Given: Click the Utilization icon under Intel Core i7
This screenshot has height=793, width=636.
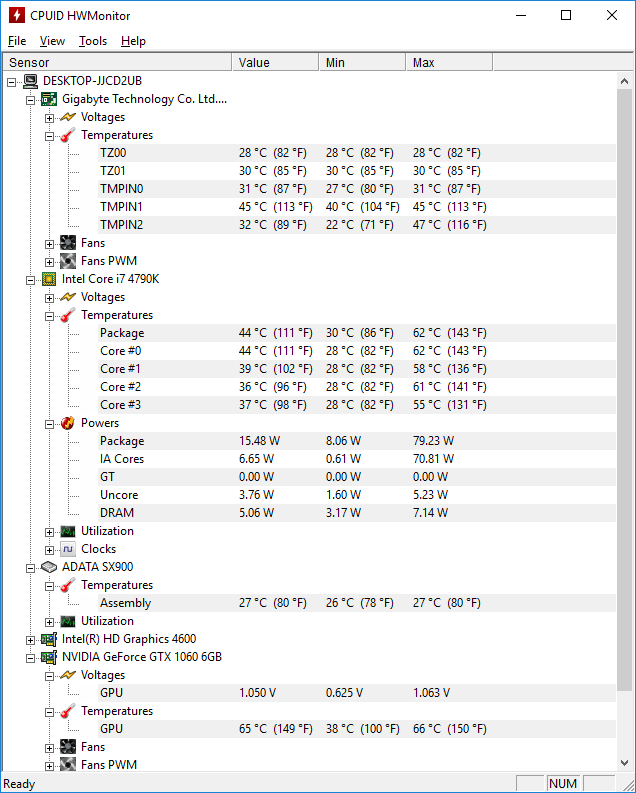Looking at the screenshot, I should 68,531.
